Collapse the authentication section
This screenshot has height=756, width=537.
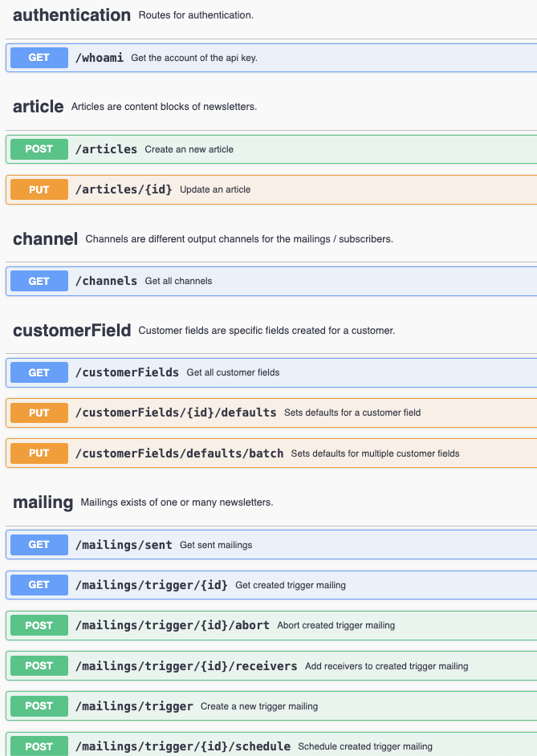(x=72, y=14)
